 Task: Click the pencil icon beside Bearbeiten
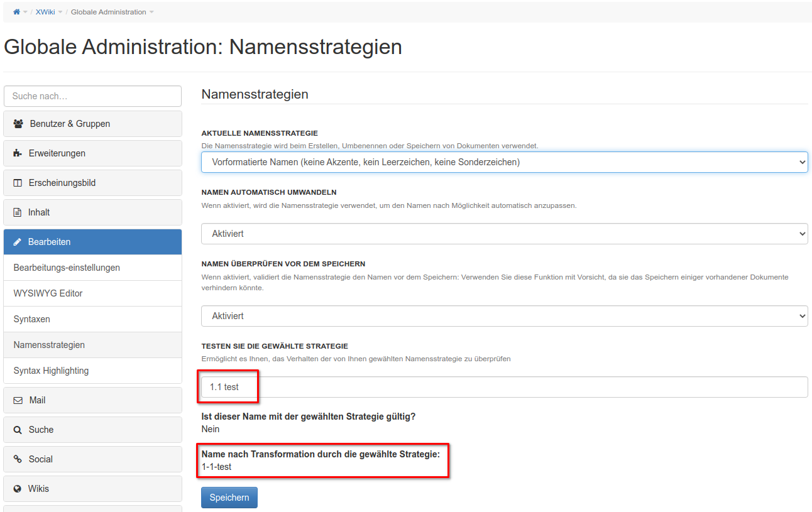point(17,242)
